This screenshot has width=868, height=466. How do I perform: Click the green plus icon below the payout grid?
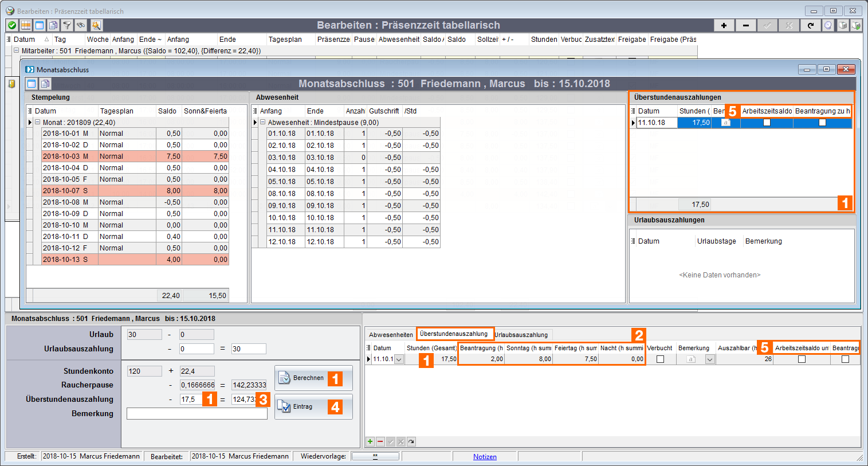pos(370,441)
